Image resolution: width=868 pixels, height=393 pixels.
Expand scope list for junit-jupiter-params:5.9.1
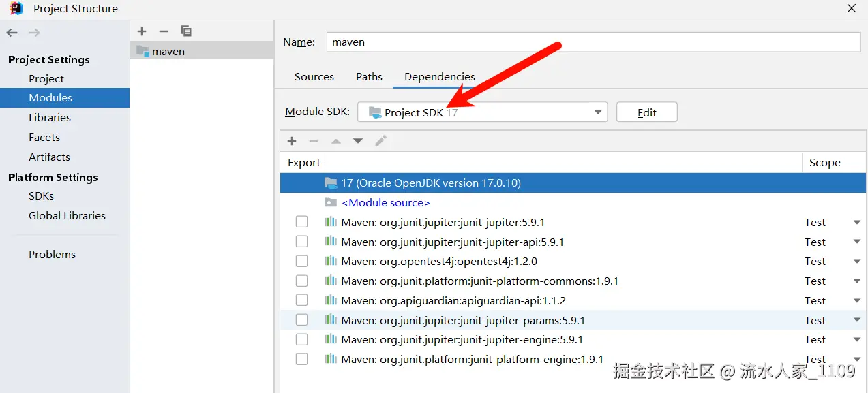(857, 320)
